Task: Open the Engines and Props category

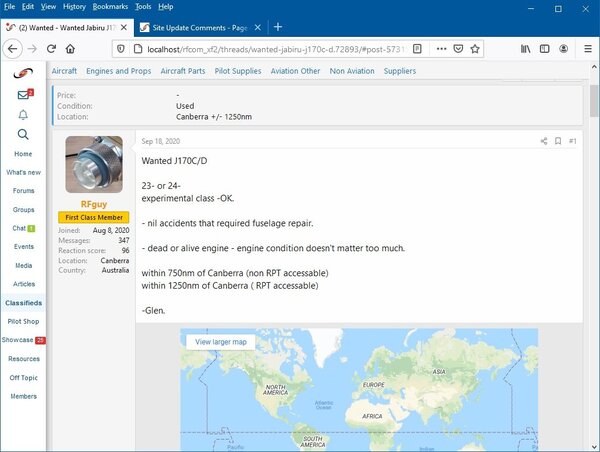Action: 120,71
